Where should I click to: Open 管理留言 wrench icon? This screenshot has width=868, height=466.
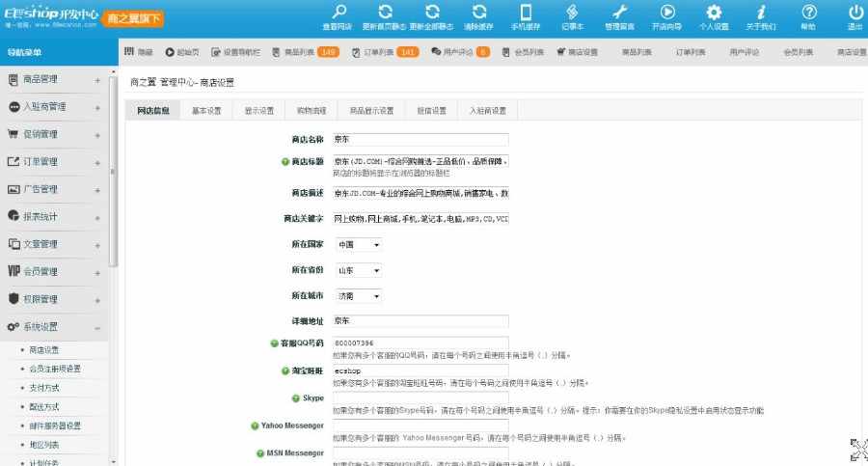[x=619, y=12]
